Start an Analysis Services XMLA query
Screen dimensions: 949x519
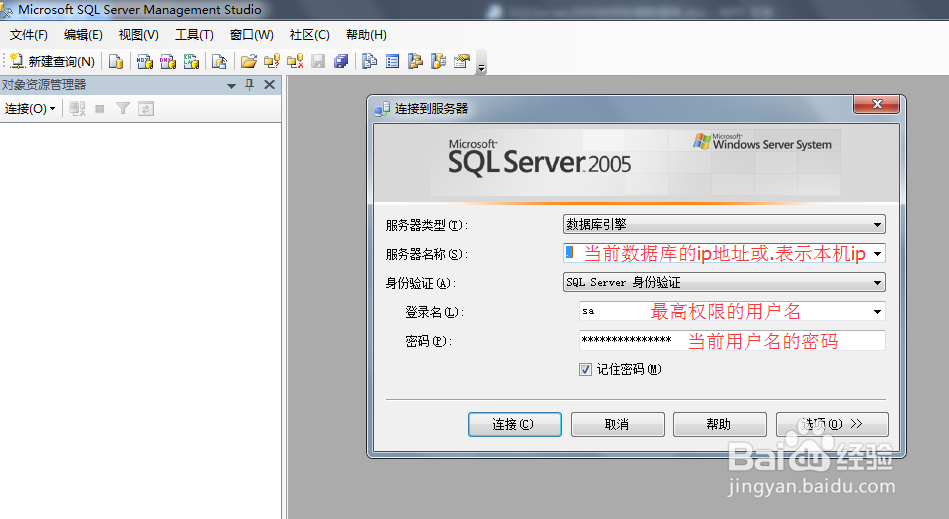(x=191, y=61)
